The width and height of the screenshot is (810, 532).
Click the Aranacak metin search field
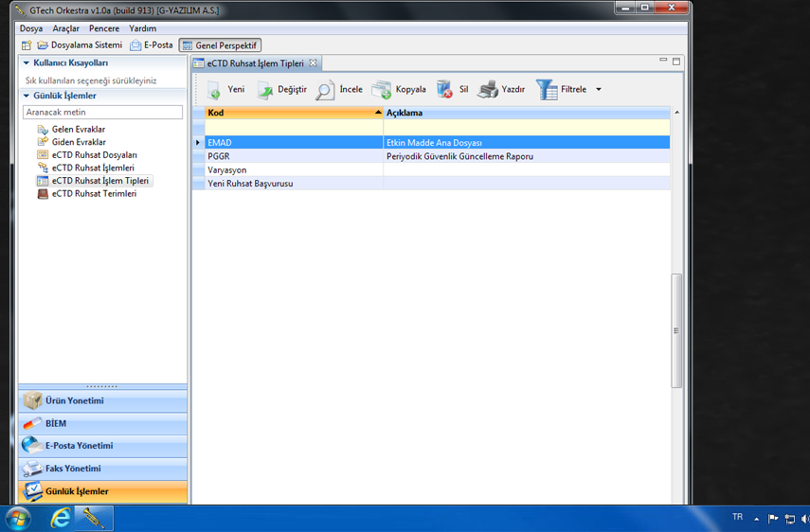102,113
